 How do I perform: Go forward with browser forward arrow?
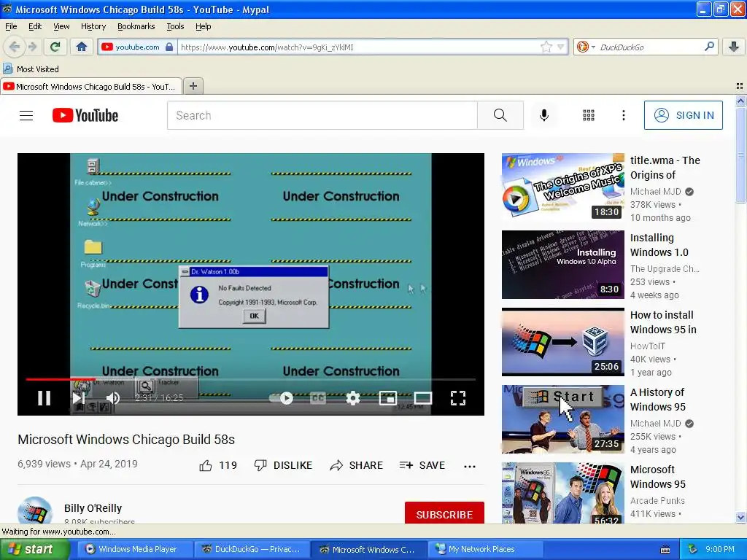[32, 47]
